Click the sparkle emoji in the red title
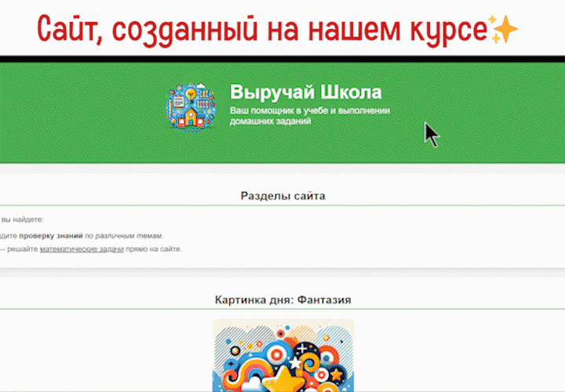The width and height of the screenshot is (565, 392). pos(503,31)
